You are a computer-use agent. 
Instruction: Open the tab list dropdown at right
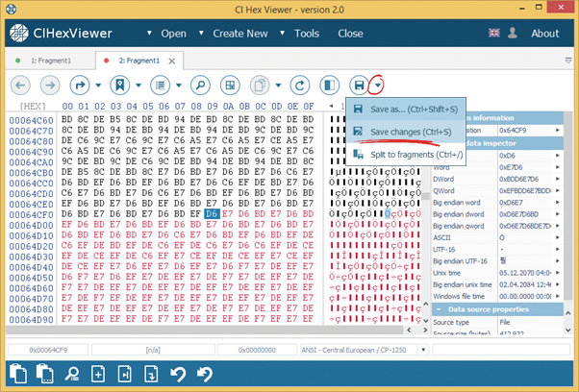coord(568,61)
